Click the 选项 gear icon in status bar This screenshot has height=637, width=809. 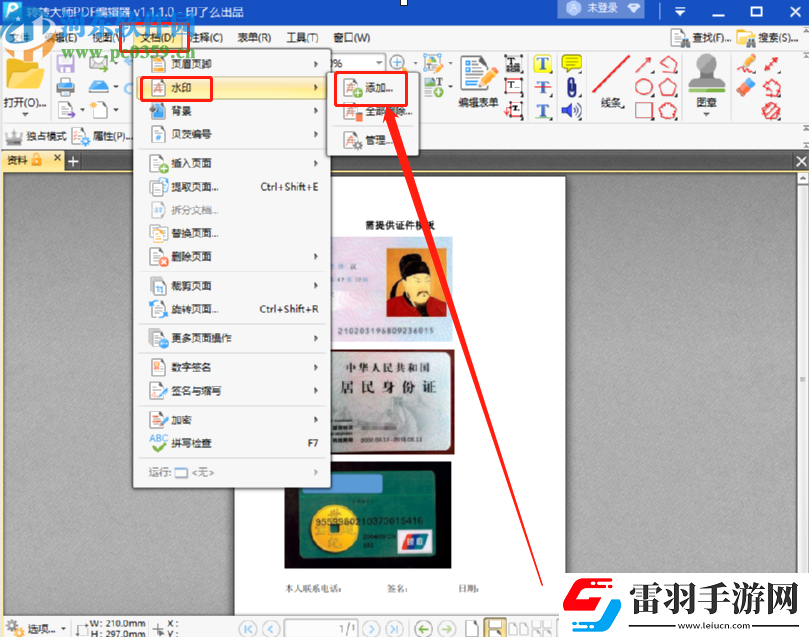click(14, 628)
